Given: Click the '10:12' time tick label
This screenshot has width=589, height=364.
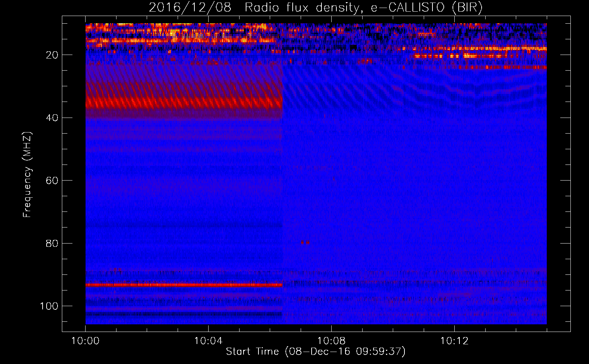Looking at the screenshot, I should pos(454,341).
